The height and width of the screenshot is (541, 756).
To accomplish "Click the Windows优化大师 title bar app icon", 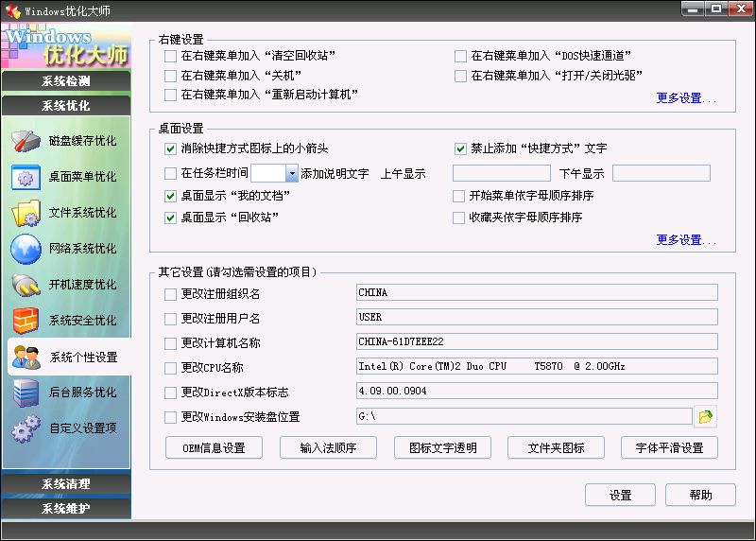I will [x=13, y=11].
